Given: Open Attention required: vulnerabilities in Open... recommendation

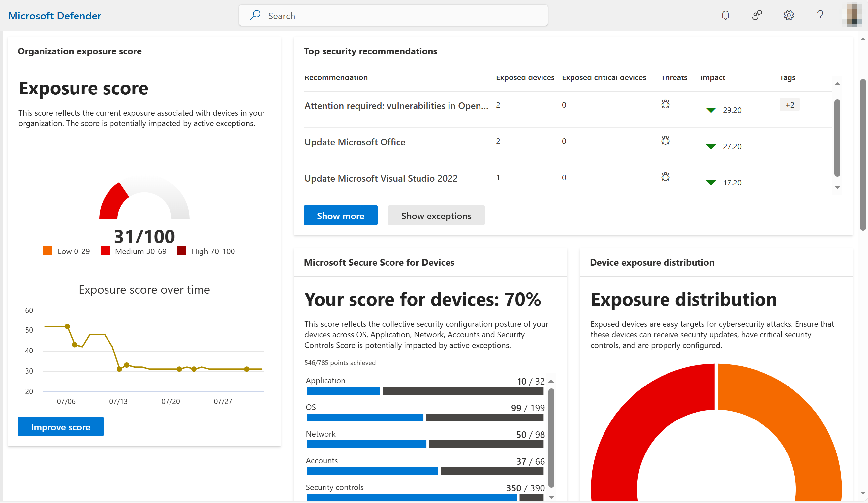Looking at the screenshot, I should pos(396,106).
